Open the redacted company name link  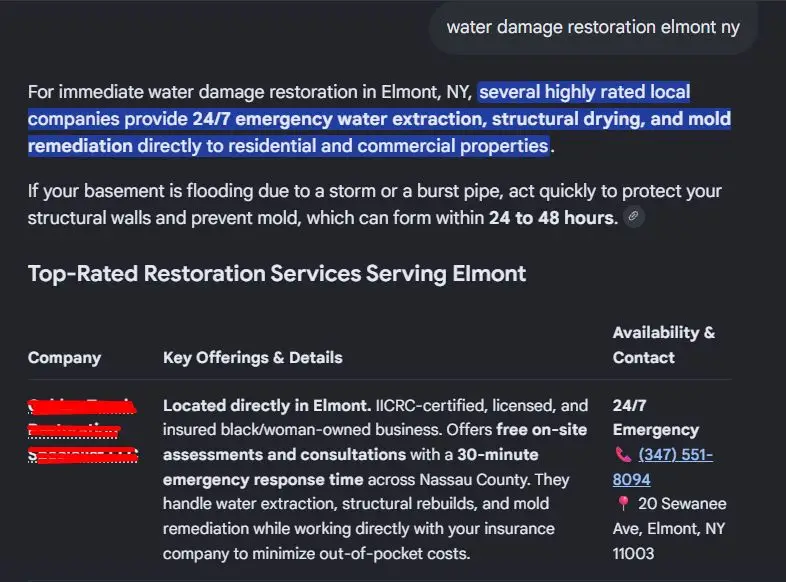click(x=83, y=431)
